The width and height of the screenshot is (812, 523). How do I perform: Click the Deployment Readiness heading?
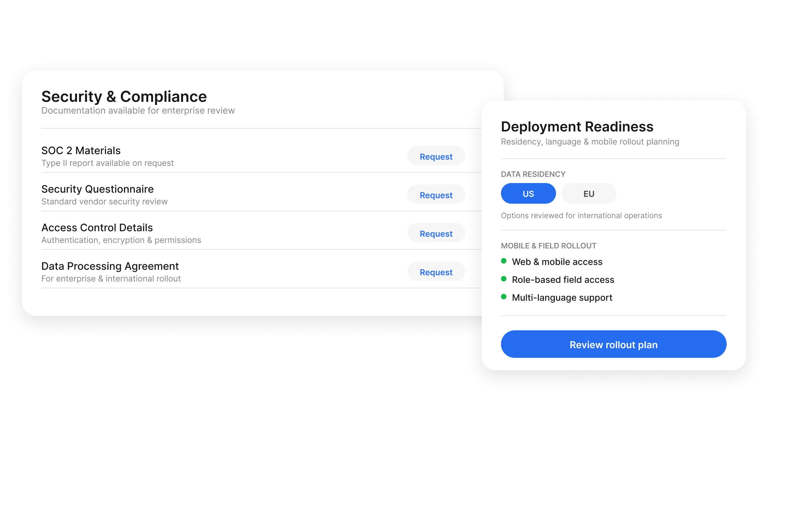(x=577, y=127)
